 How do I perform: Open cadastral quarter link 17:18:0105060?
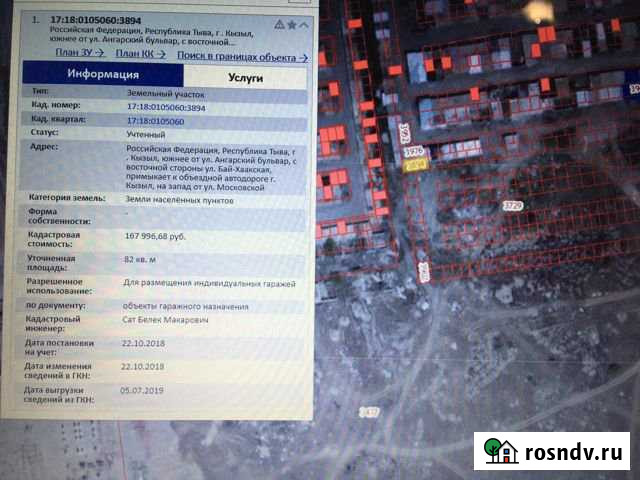coord(156,121)
